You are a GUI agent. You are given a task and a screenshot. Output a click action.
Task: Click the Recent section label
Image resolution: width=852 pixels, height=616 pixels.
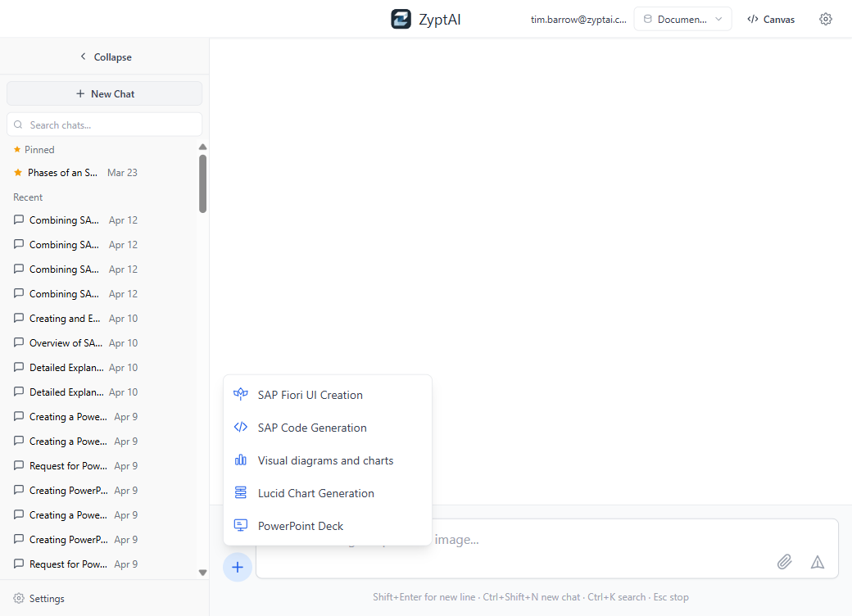(x=28, y=197)
